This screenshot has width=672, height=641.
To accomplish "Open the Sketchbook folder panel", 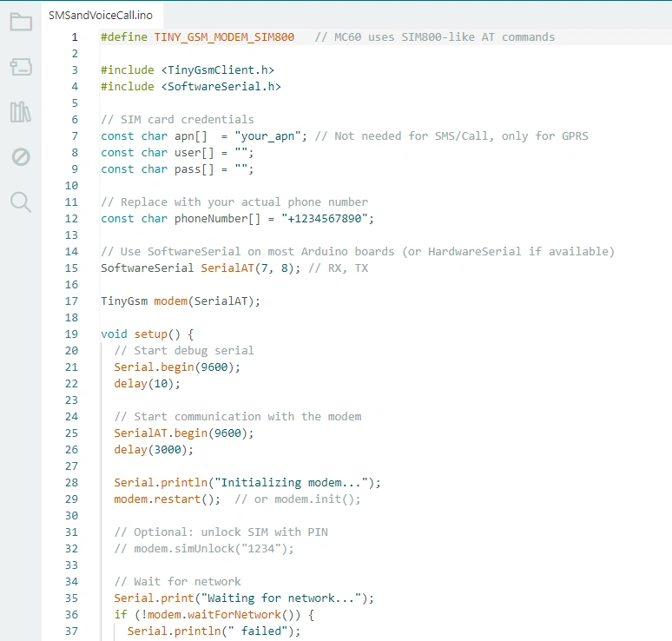I will coord(21,22).
